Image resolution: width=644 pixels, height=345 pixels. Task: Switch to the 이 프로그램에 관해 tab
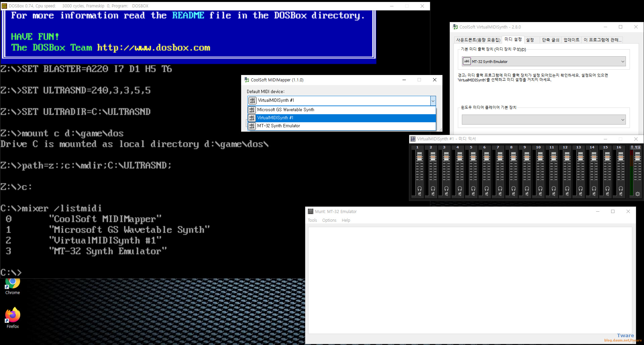point(602,40)
